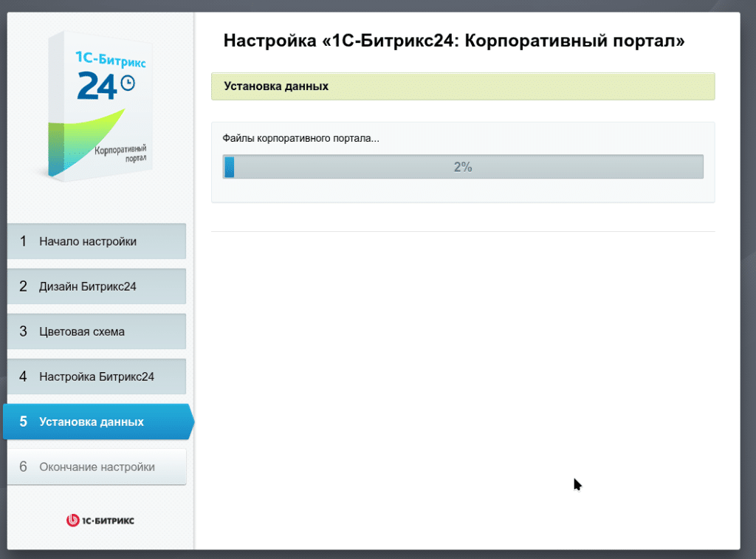Viewport: 756px width, 559px height.
Task: Switch to the Цветовая схема step
Action: pos(96,331)
